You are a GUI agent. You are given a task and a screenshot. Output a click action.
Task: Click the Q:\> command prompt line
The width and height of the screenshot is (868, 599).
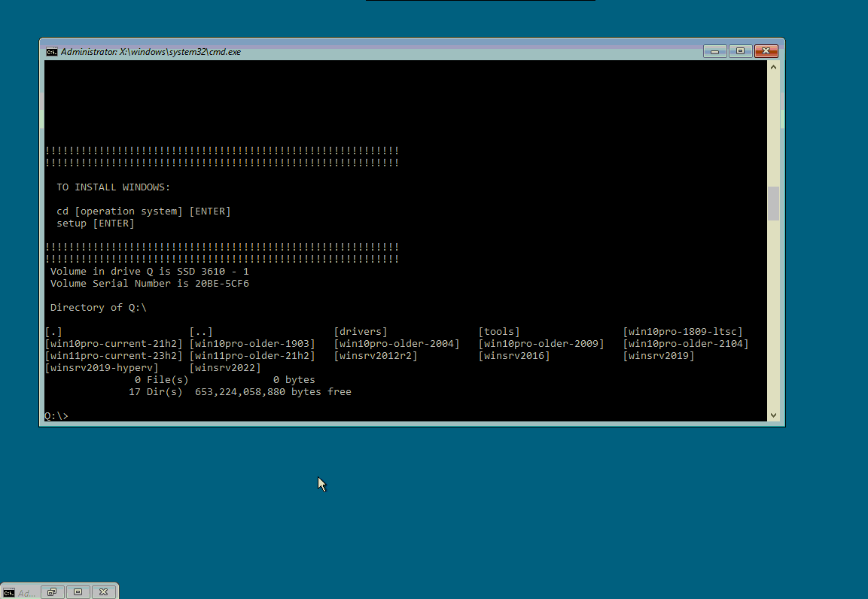[x=56, y=416]
